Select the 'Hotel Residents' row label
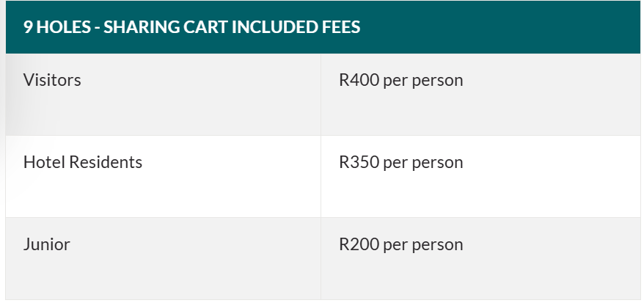 (83, 162)
